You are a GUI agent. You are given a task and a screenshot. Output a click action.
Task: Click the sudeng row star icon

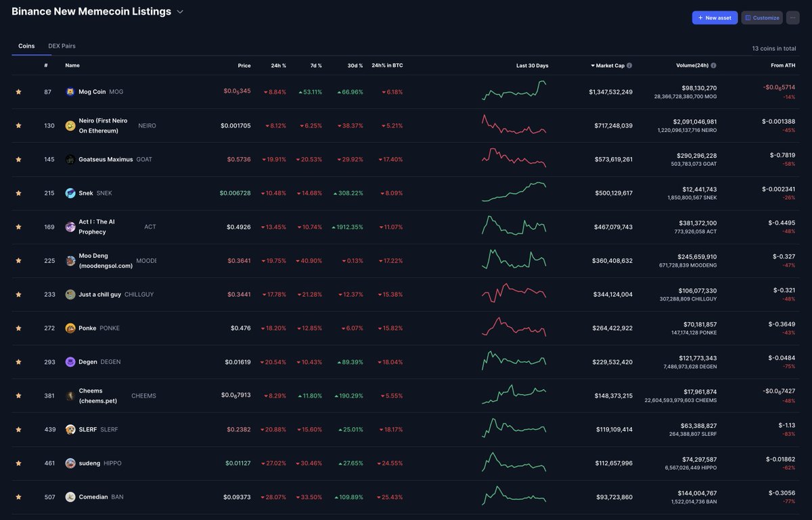click(x=18, y=463)
